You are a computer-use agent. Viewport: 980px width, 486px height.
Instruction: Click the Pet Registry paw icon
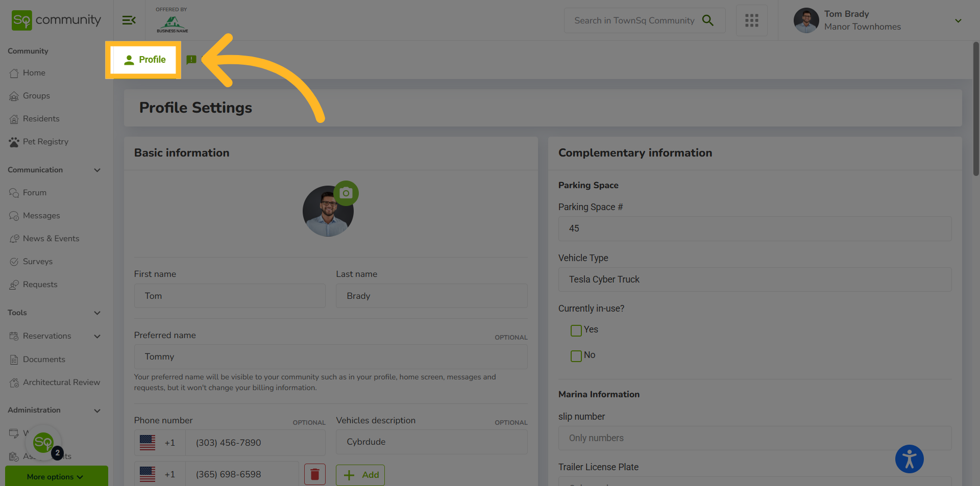click(x=14, y=142)
